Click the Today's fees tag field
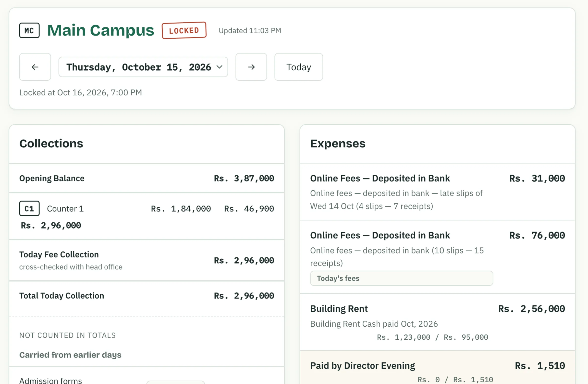This screenshot has height=384, width=588. point(402,278)
